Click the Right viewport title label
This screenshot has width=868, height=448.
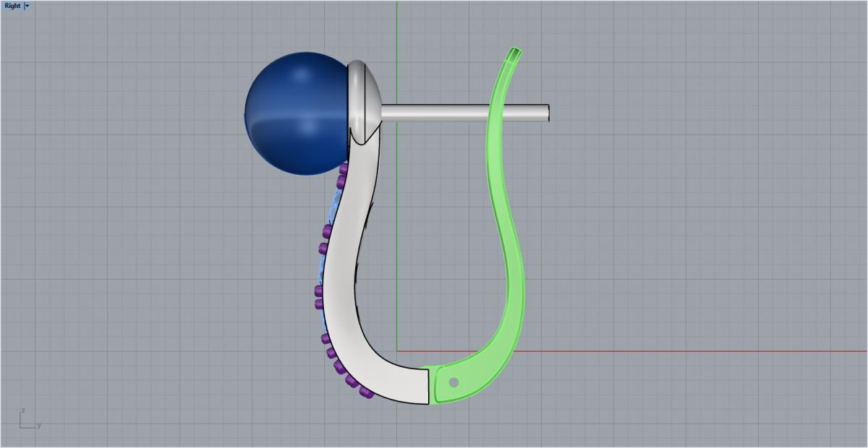[x=12, y=6]
